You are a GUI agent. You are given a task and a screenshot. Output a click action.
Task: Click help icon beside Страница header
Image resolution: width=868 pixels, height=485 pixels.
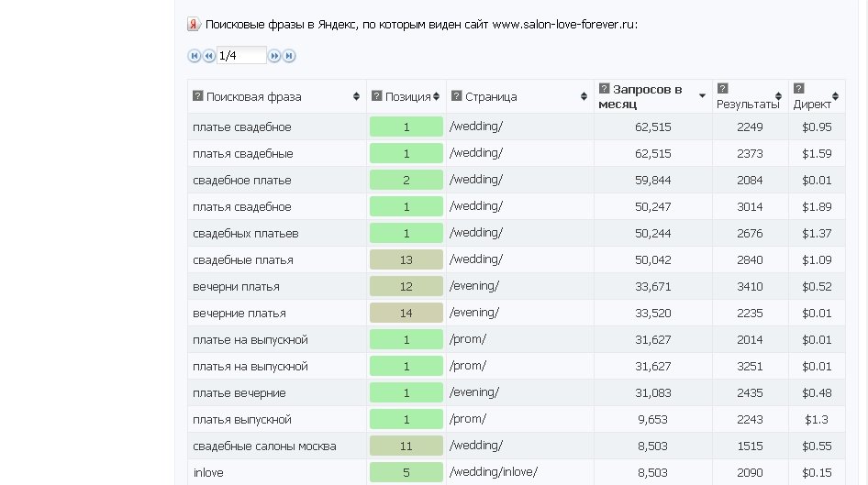456,95
